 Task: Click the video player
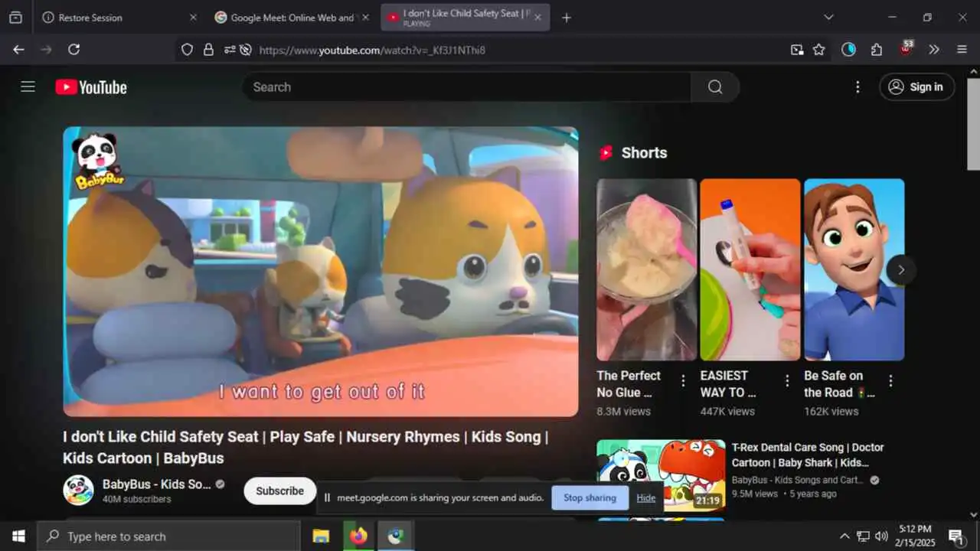(x=321, y=272)
